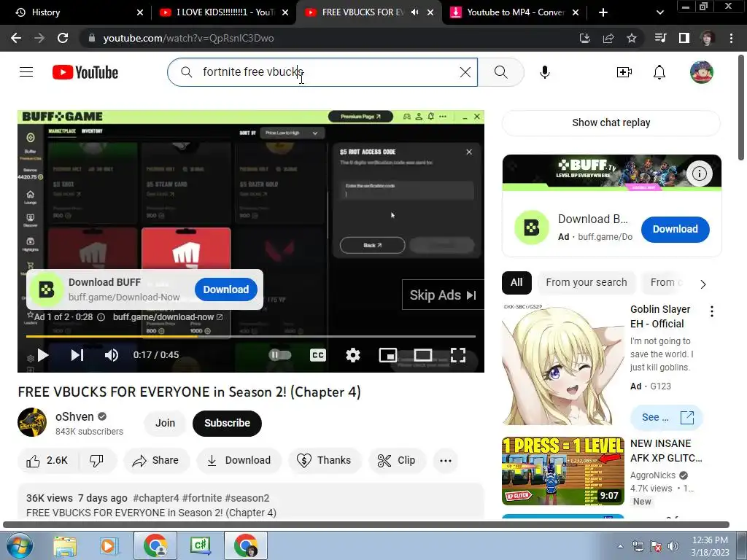Click See more on Goblin Slayer ad
The image size is (747, 560).
[667, 418]
